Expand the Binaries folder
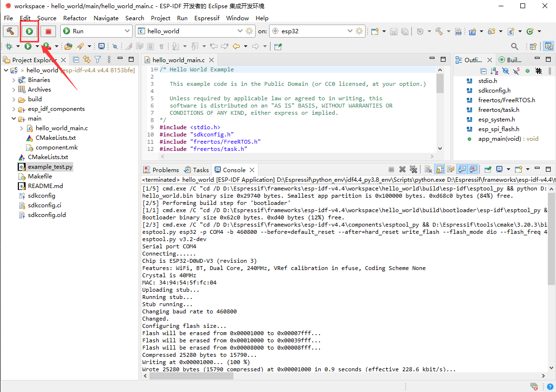Image resolution: width=556 pixels, height=392 pixels. coord(14,80)
